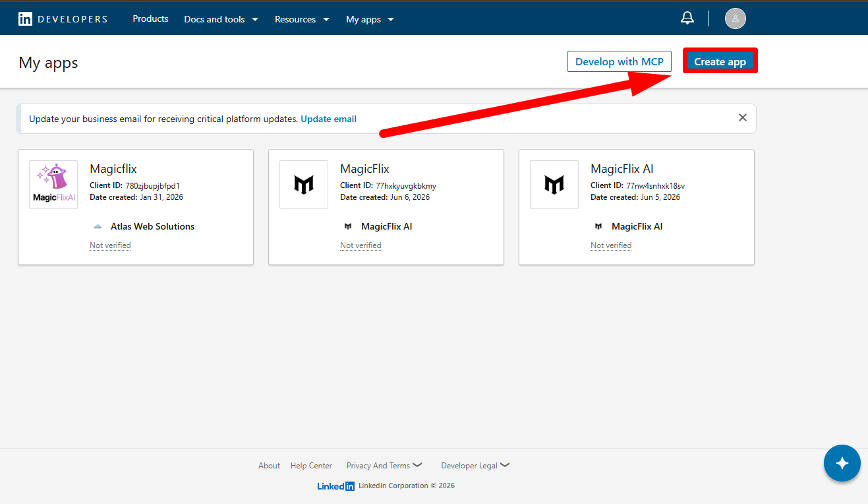Expand the My apps dropdown
This screenshot has width=868, height=504.
370,19
